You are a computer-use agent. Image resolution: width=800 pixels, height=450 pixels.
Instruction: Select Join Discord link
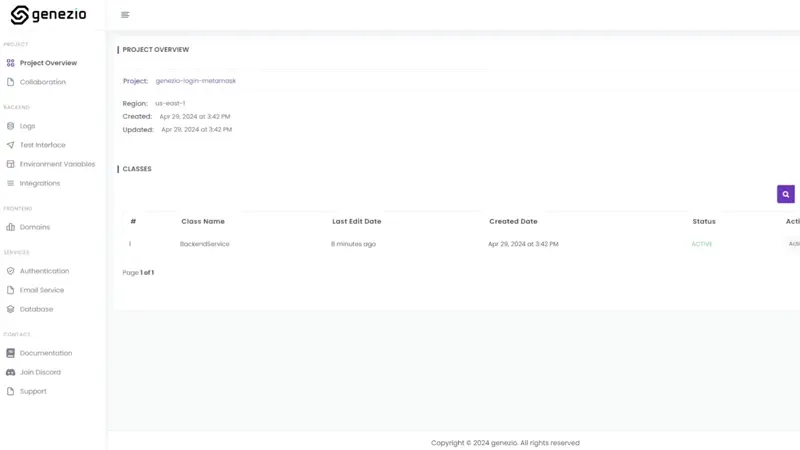pos(40,372)
